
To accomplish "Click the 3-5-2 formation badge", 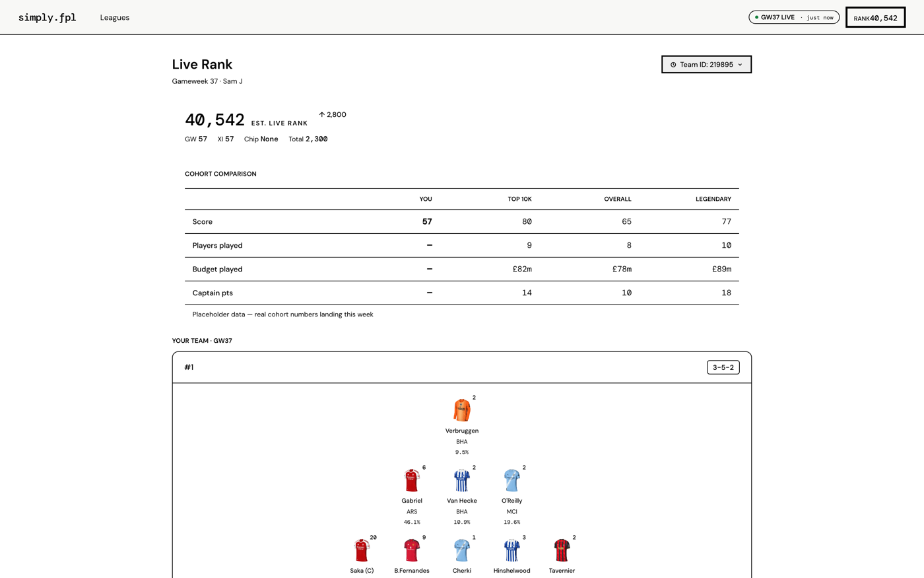I will (723, 367).
